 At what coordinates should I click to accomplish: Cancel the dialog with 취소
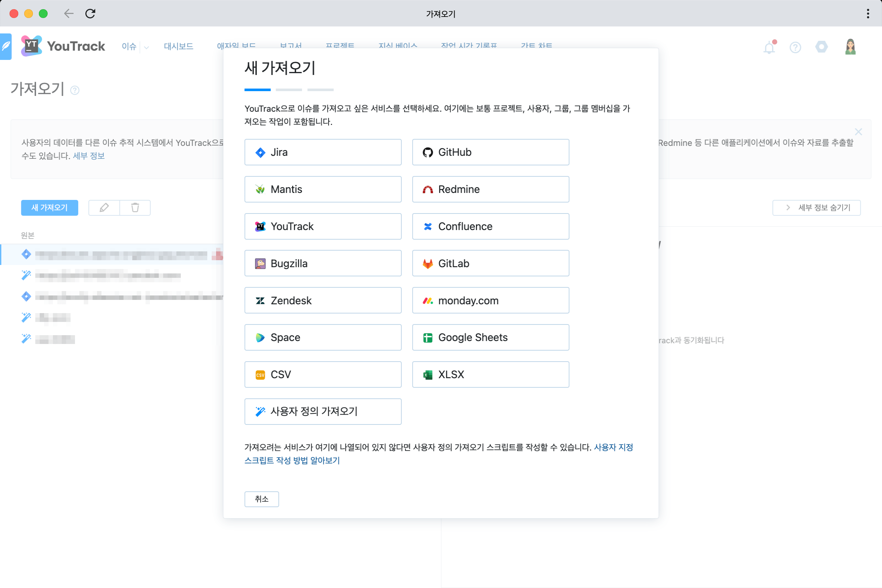click(261, 499)
